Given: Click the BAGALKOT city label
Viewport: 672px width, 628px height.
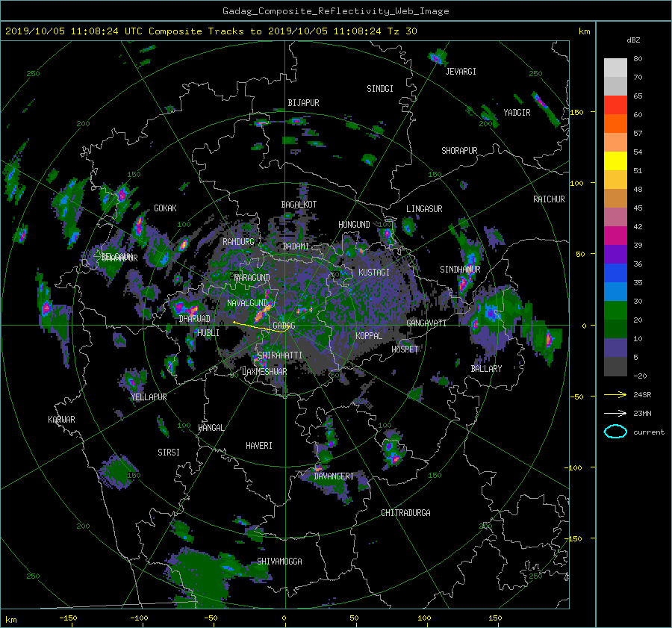Looking at the screenshot, I should [299, 205].
